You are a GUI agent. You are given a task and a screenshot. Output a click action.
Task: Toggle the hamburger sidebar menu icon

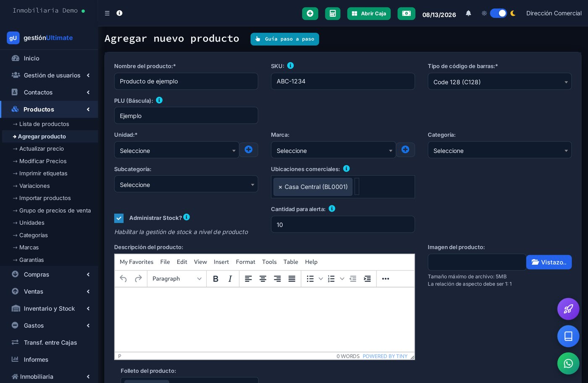pos(107,13)
